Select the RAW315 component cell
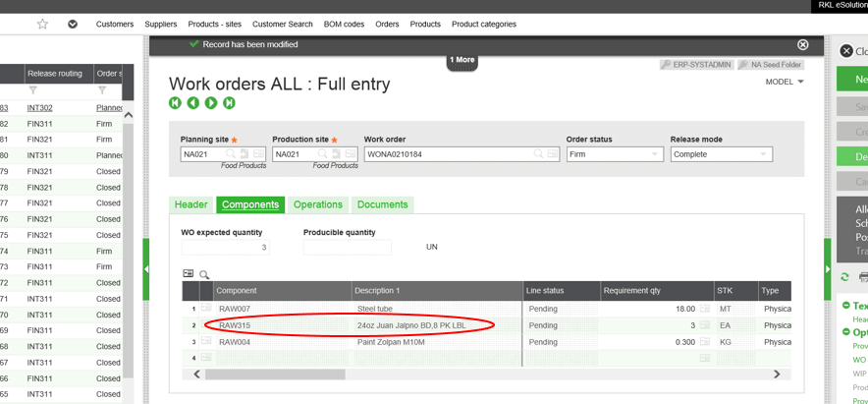Image resolution: width=868 pixels, height=404 pixels. tap(283, 325)
